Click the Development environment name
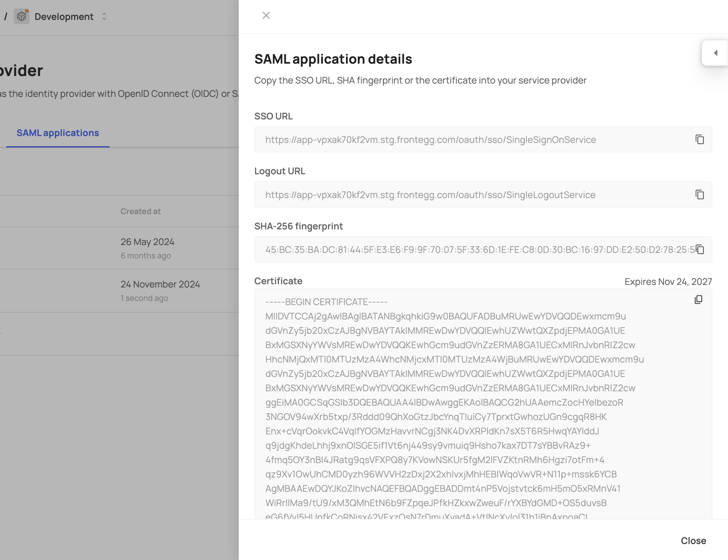728x560 pixels. [64, 16]
